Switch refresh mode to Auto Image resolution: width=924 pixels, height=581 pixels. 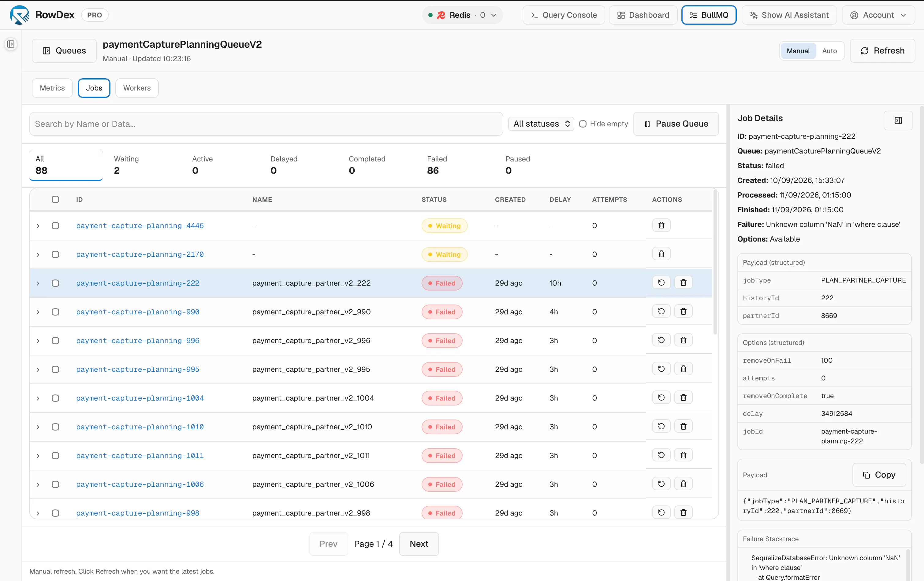(x=829, y=51)
